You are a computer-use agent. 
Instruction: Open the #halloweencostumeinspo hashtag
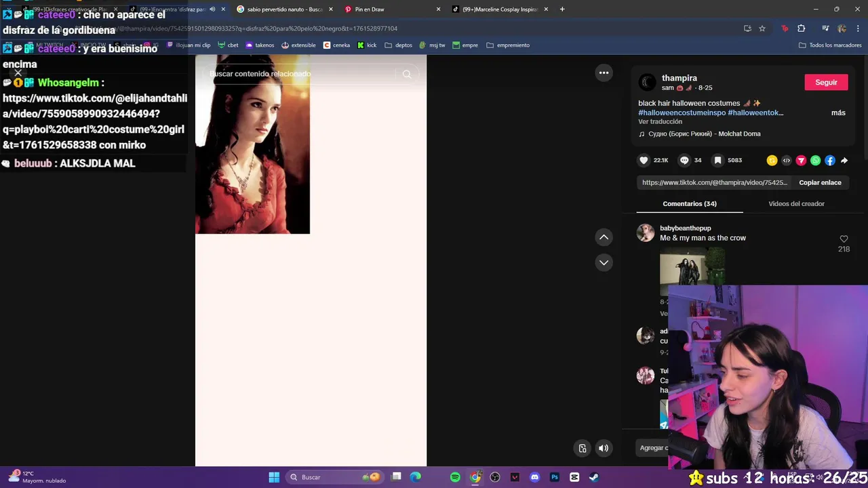click(682, 113)
